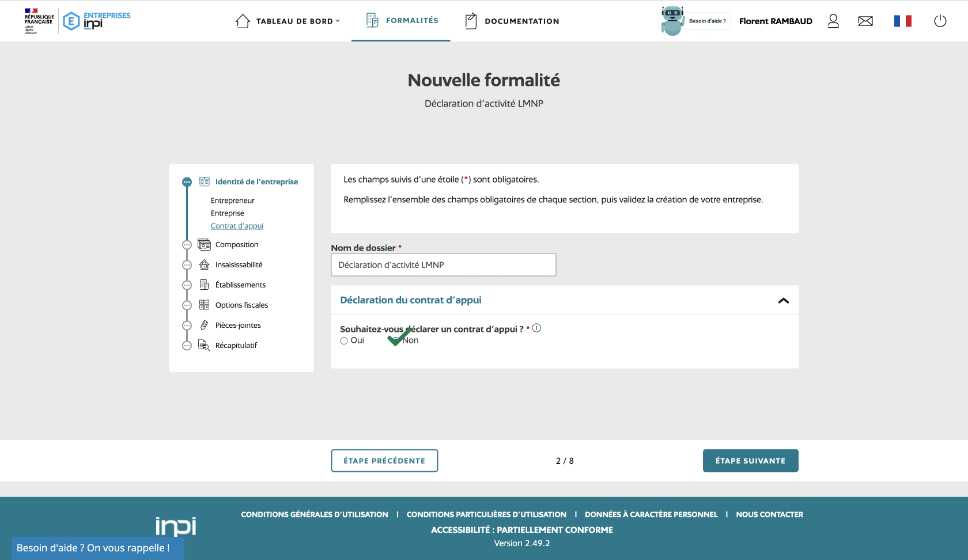Click the Formalités document icon

coord(372,20)
